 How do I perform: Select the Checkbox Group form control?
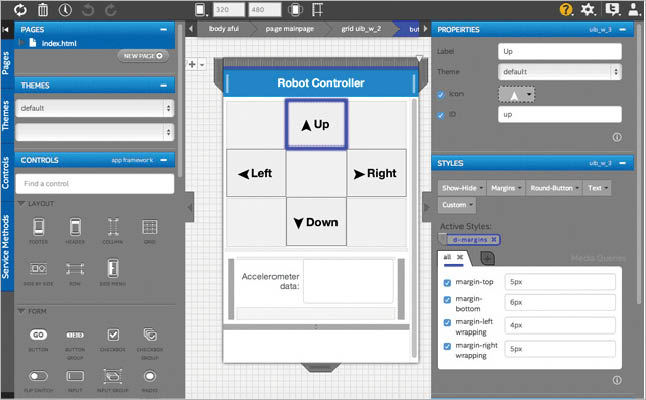point(150,344)
